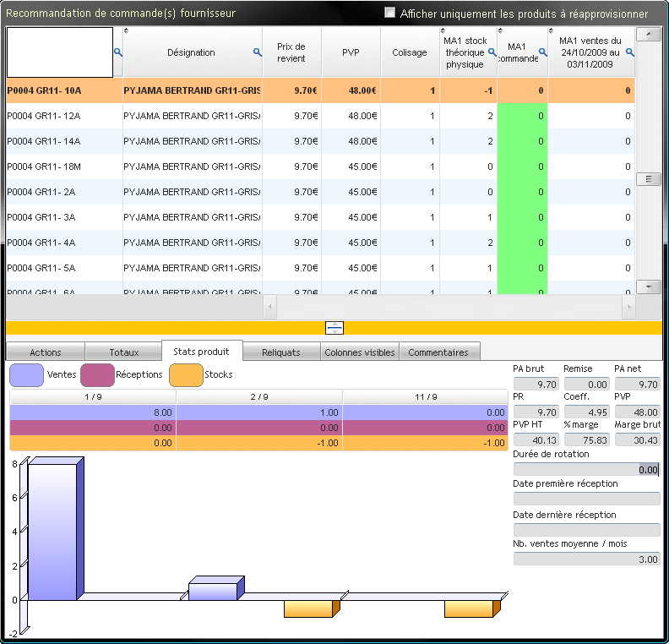Viewport: 669px width, 644px height.
Task: Click search magnifier in MA1 stock théorique header
Action: point(492,52)
